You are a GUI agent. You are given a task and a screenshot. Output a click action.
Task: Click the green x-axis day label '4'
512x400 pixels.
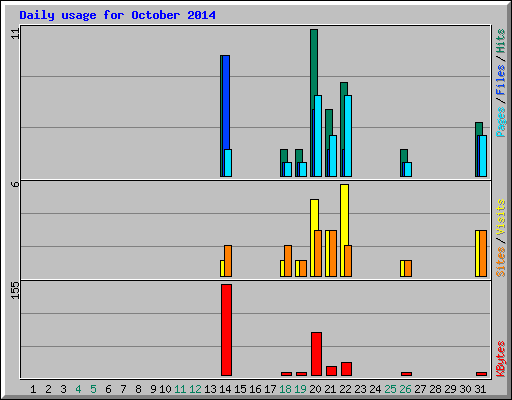(78, 389)
